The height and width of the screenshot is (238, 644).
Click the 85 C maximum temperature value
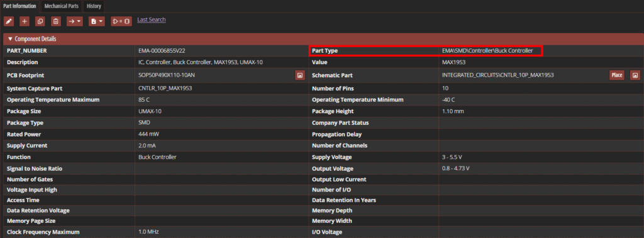[144, 100]
